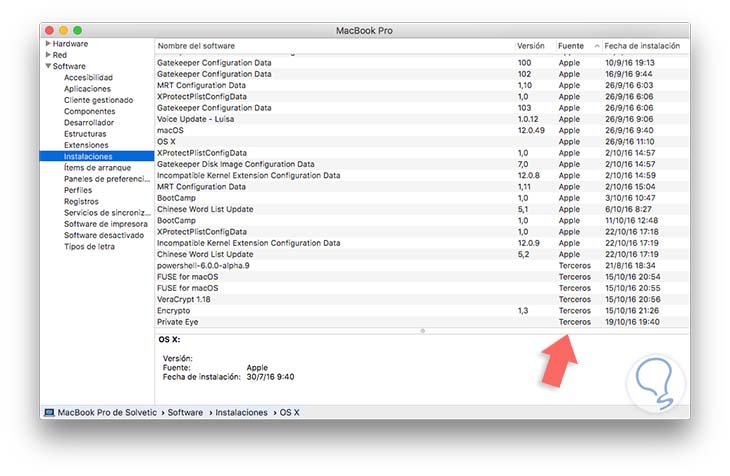The image size is (730, 476).
Task: Open Perfiles in the sidebar
Action: (x=78, y=190)
